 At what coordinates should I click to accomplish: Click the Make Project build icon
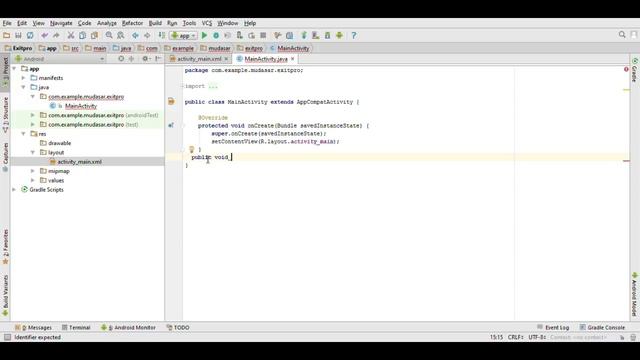coord(162,36)
